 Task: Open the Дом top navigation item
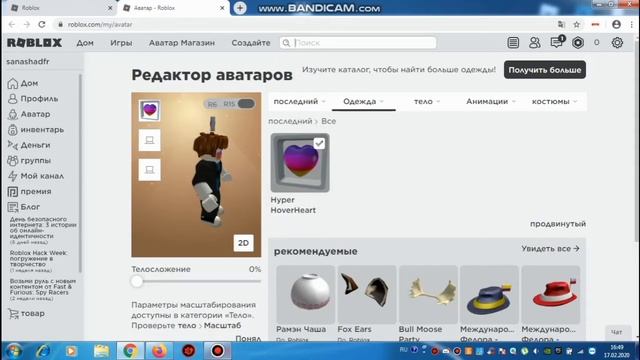click(x=85, y=43)
